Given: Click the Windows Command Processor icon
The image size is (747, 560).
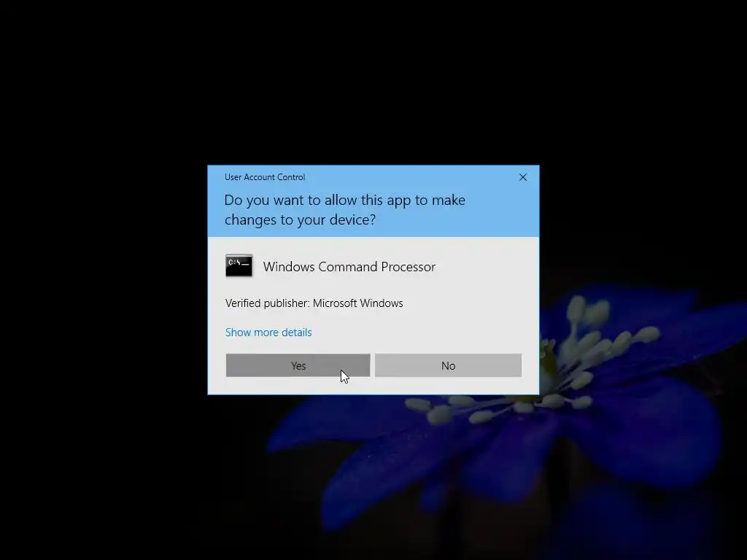Looking at the screenshot, I should click(x=239, y=265).
